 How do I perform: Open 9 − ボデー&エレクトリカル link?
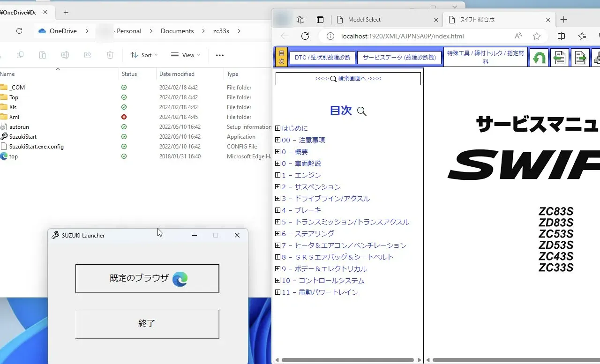tap(324, 269)
